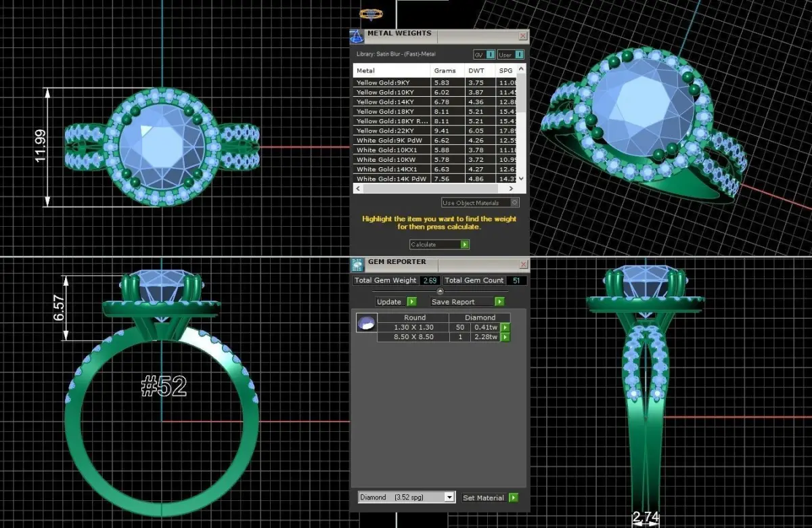Click the 1.30 X 1.30 gem size cell
The image size is (812, 528).
coord(414,328)
